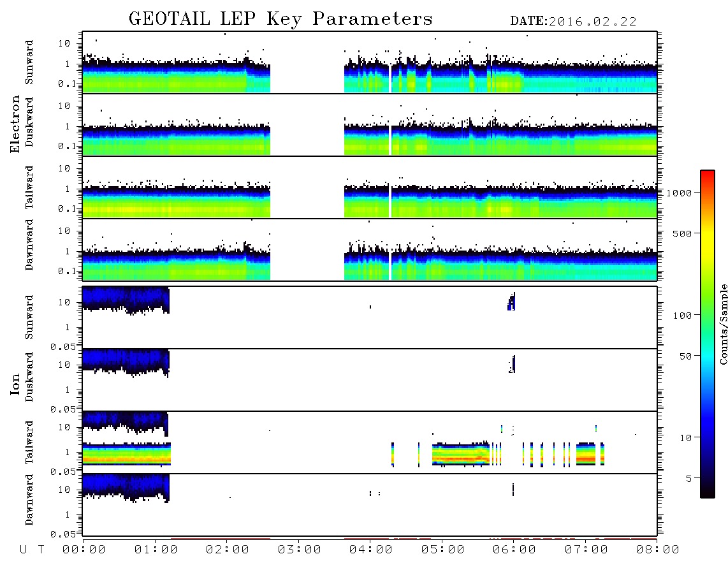Click the "0.05" tick of Ion Dawnward panel
The width and height of the screenshot is (728, 561).
[x=62, y=534]
